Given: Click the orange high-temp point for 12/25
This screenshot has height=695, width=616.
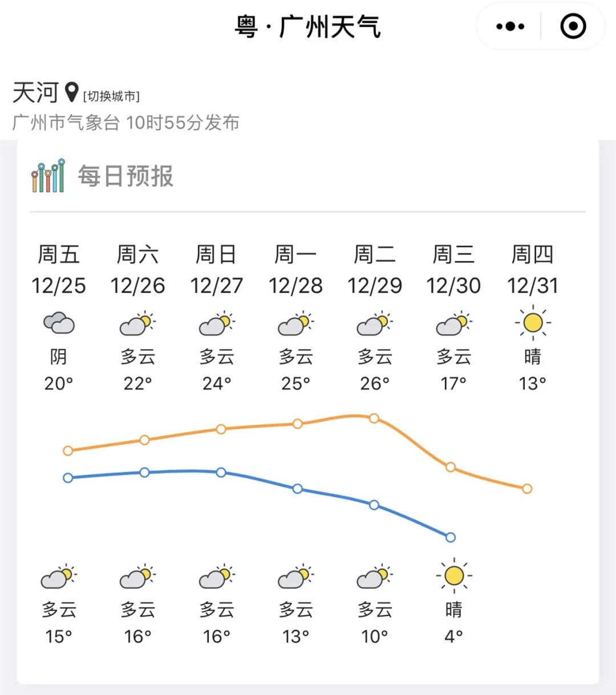Looking at the screenshot, I should coord(68,451).
